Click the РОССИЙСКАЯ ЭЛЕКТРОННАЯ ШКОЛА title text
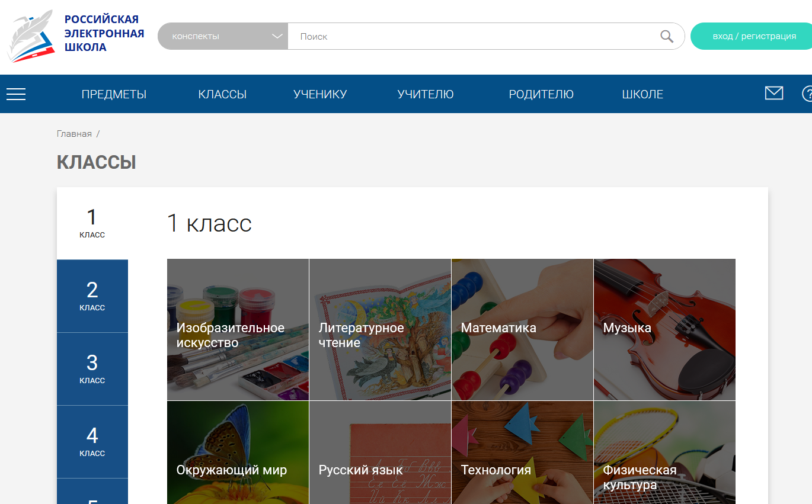812x504 pixels. tap(104, 33)
